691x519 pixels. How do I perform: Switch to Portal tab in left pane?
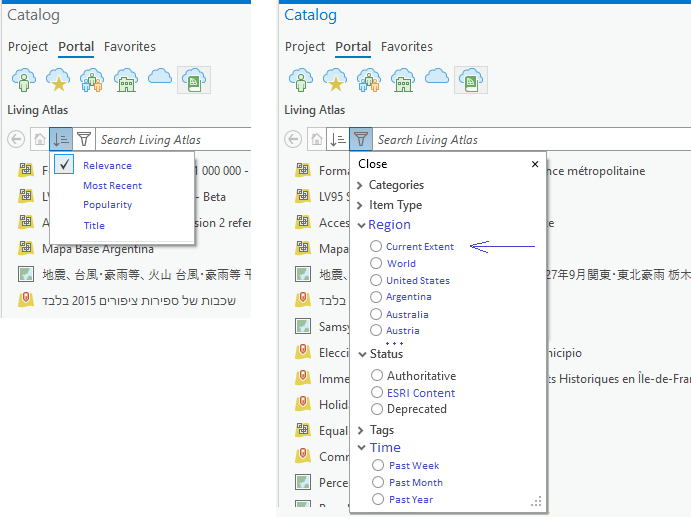pyautogui.click(x=76, y=46)
